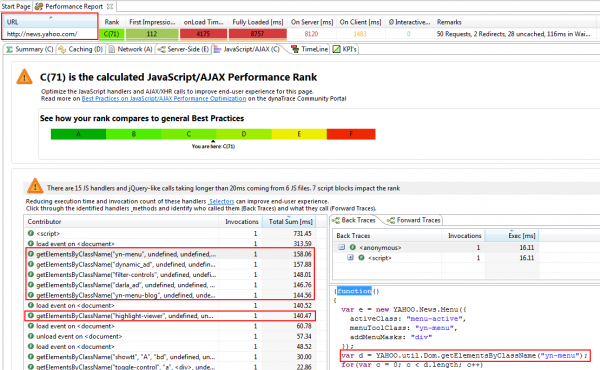The image size is (600, 370).
Task: Open the Network (A) tab
Action: (130, 49)
